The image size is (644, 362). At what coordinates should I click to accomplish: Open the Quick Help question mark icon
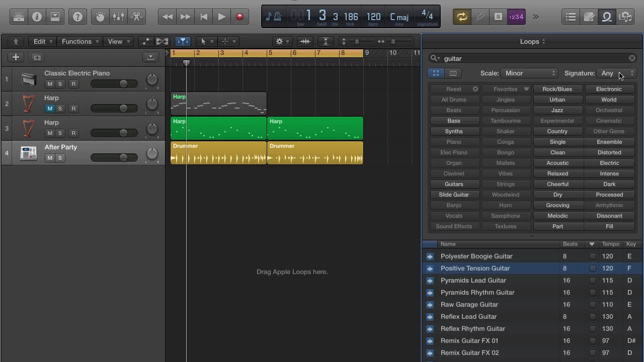[x=77, y=17]
